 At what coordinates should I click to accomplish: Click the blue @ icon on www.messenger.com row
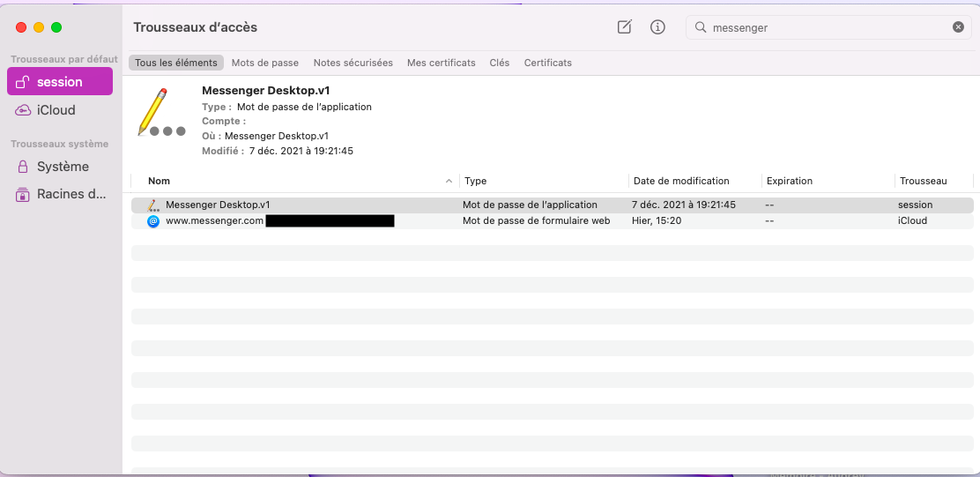coord(153,220)
